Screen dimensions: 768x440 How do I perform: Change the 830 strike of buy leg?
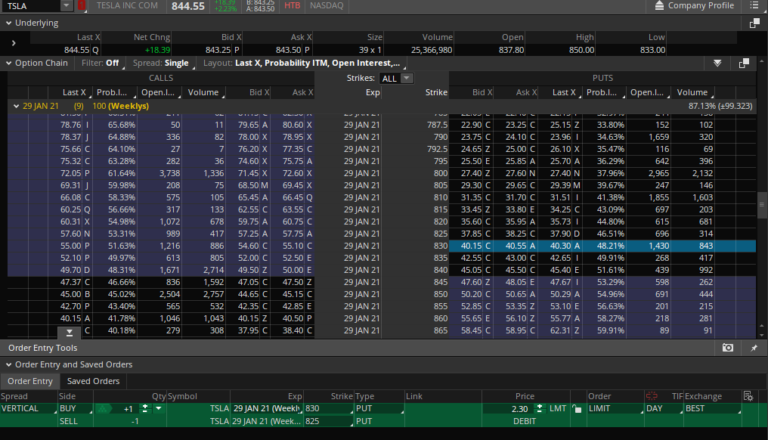pyautogui.click(x=329, y=409)
